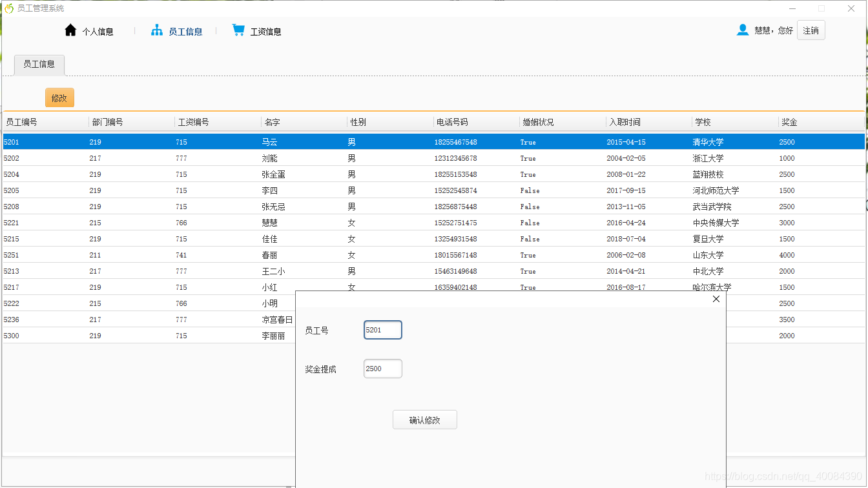Select employee name 小明
This screenshot has height=488, width=868.
click(270, 303)
